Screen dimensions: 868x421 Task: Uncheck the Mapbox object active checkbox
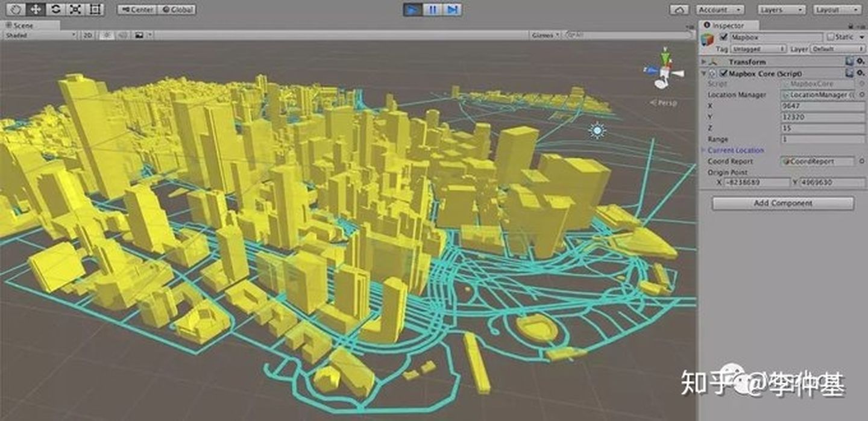[724, 37]
